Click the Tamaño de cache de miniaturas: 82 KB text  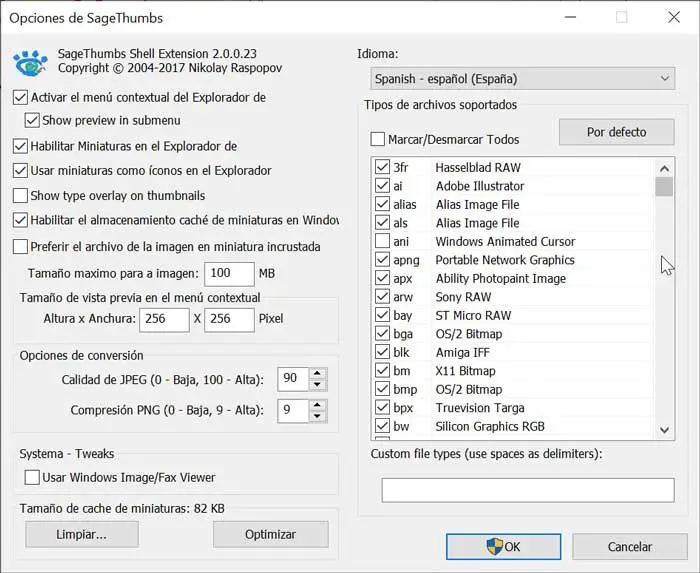(122, 509)
